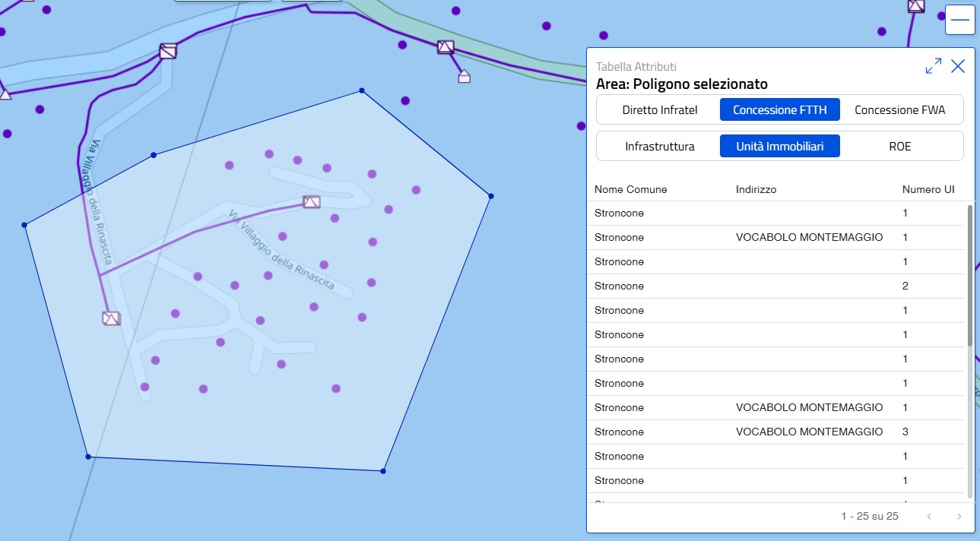
Task: Go to next page of table results
Action: point(959,517)
